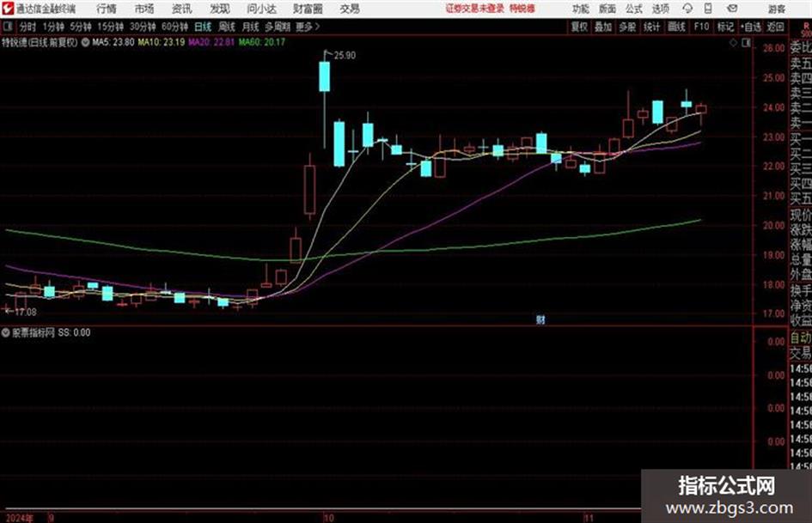Image resolution: width=812 pixels, height=523 pixels.
Task: Click the 26.00 price axis label
Action: [773, 48]
